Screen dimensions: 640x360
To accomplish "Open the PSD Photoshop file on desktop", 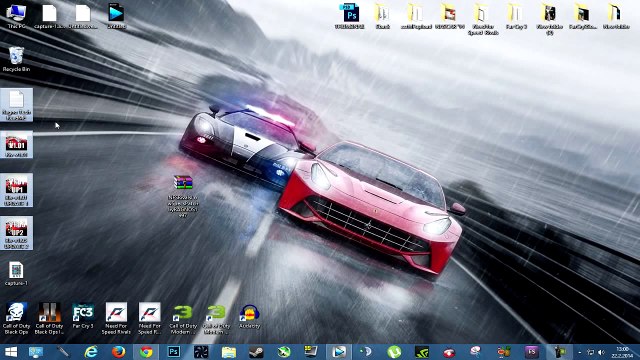I will (x=350, y=16).
